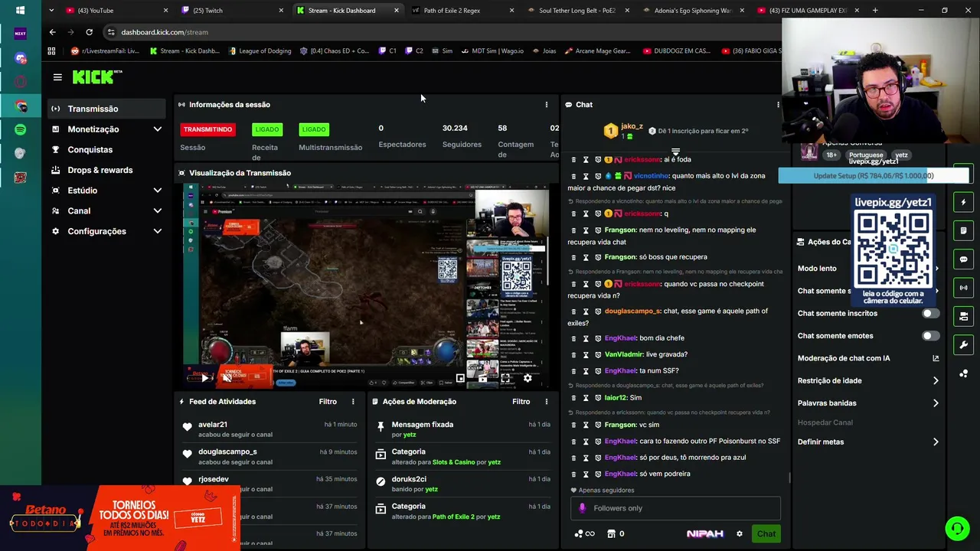Reload the page

tap(89, 32)
